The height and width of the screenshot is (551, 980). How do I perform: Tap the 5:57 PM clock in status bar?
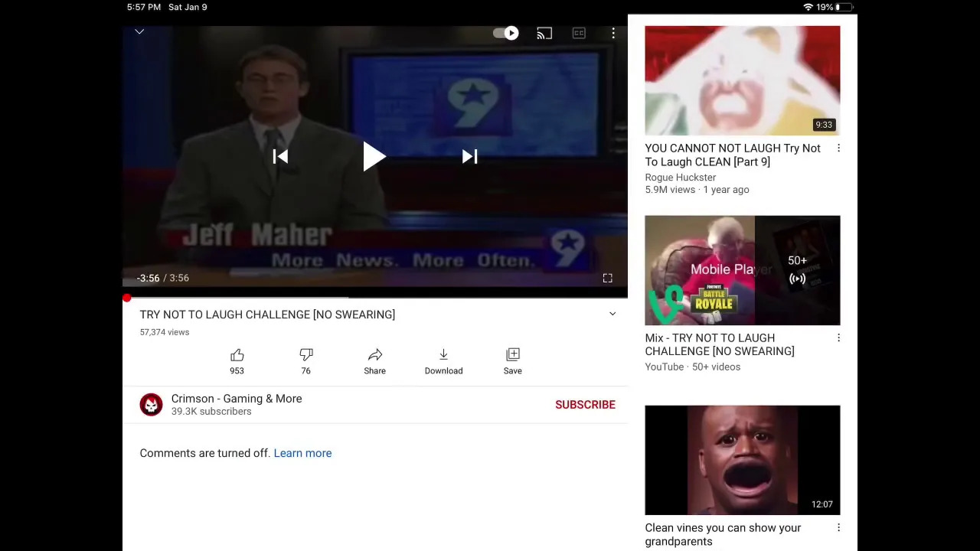[x=144, y=7]
